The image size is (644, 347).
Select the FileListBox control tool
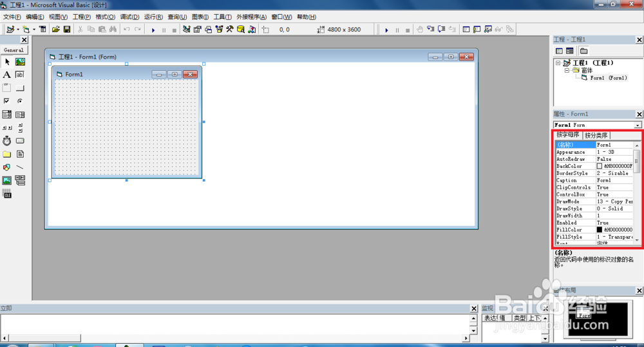[x=20, y=154]
